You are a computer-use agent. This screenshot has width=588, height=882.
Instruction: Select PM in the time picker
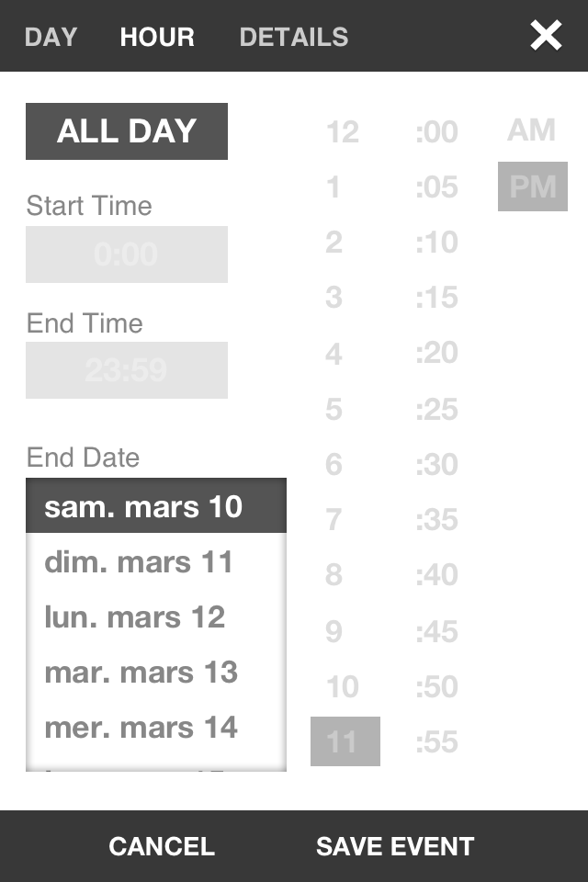[533, 187]
